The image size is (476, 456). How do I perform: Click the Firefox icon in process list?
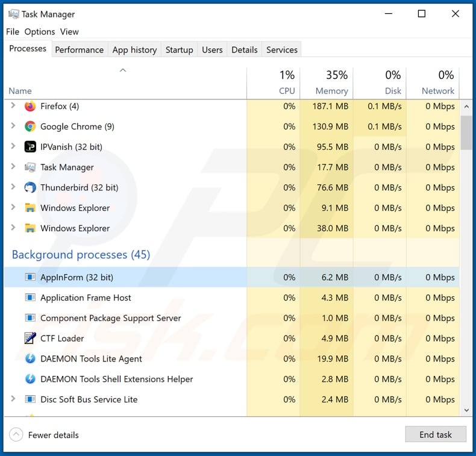point(30,107)
